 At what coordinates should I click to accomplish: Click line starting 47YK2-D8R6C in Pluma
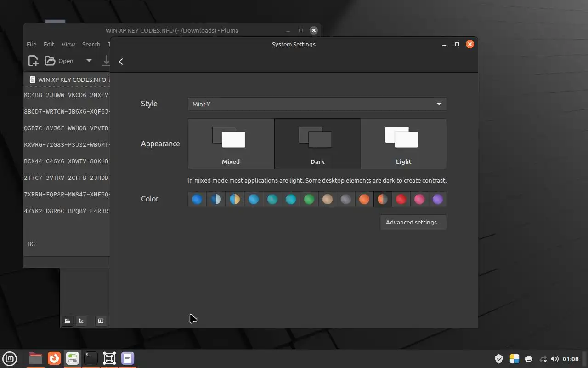(67, 211)
